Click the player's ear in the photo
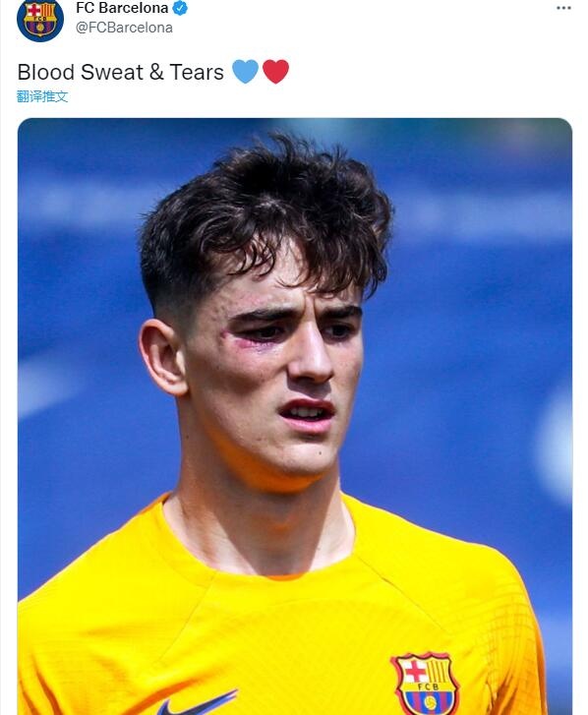Screen dimensions: 588x715 (162, 357)
